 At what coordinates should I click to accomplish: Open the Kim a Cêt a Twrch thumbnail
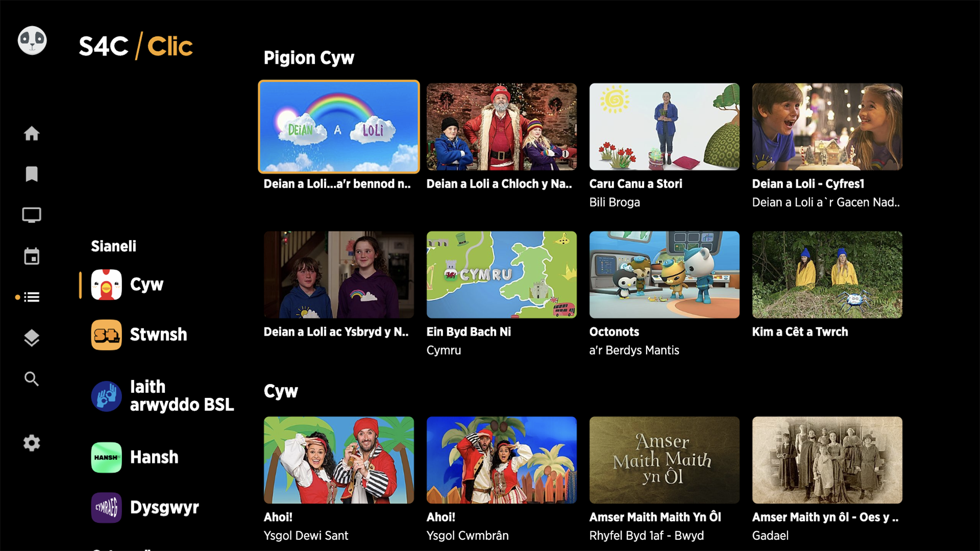coord(827,274)
